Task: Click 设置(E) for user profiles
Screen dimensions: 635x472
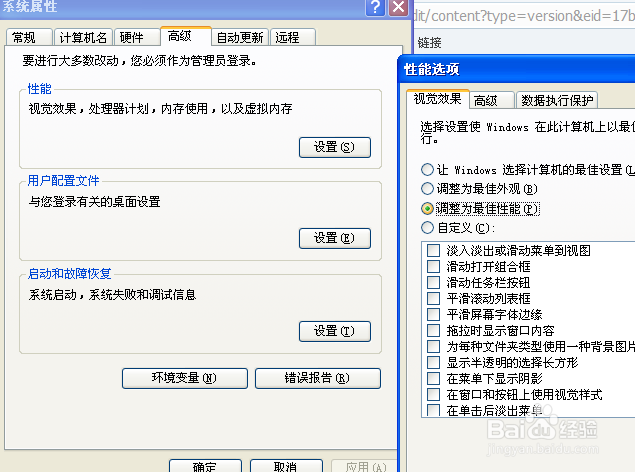Action: click(335, 238)
